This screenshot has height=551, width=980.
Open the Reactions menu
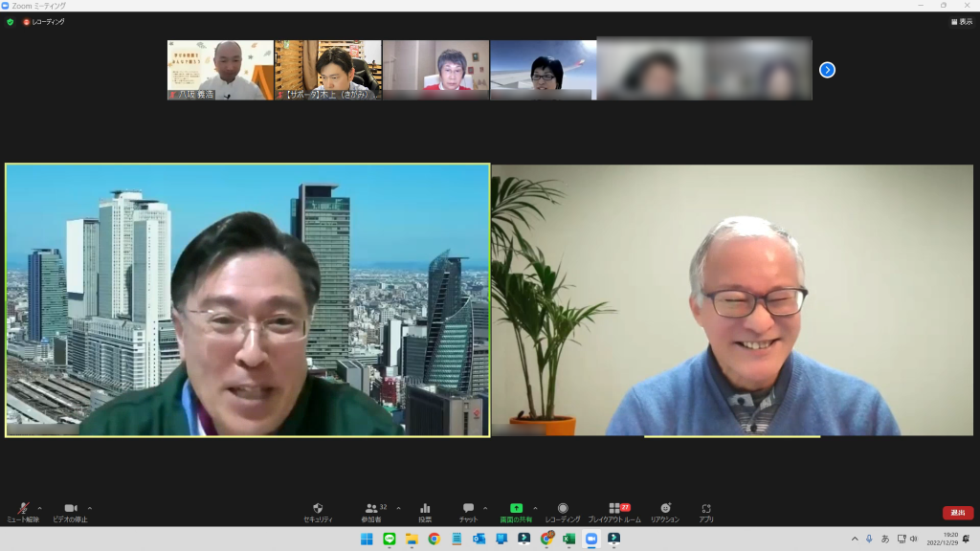pyautogui.click(x=665, y=512)
